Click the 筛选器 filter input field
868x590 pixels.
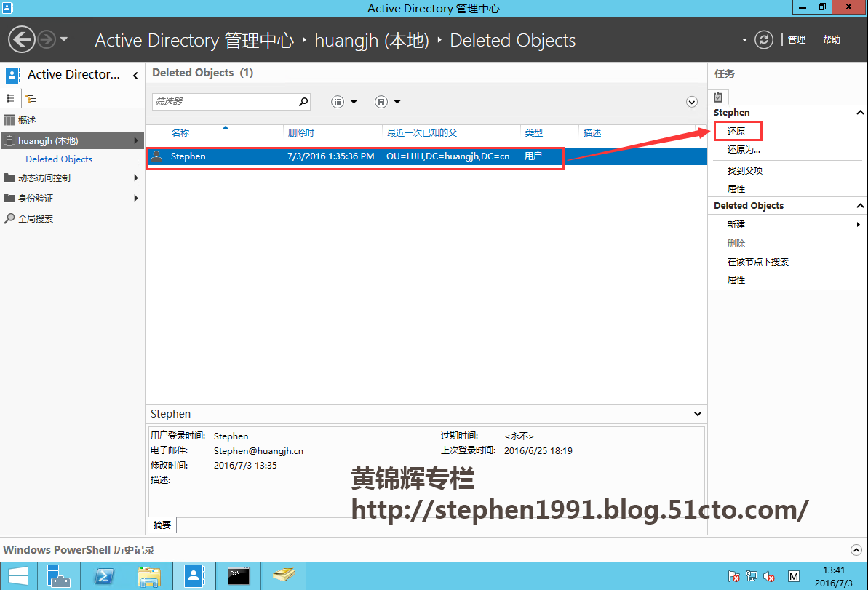point(224,102)
